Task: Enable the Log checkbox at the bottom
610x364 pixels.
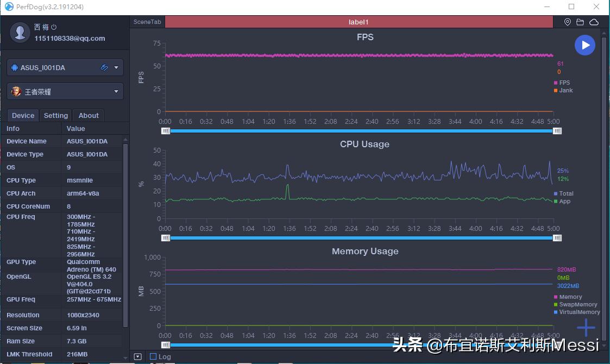Action: coord(153,356)
